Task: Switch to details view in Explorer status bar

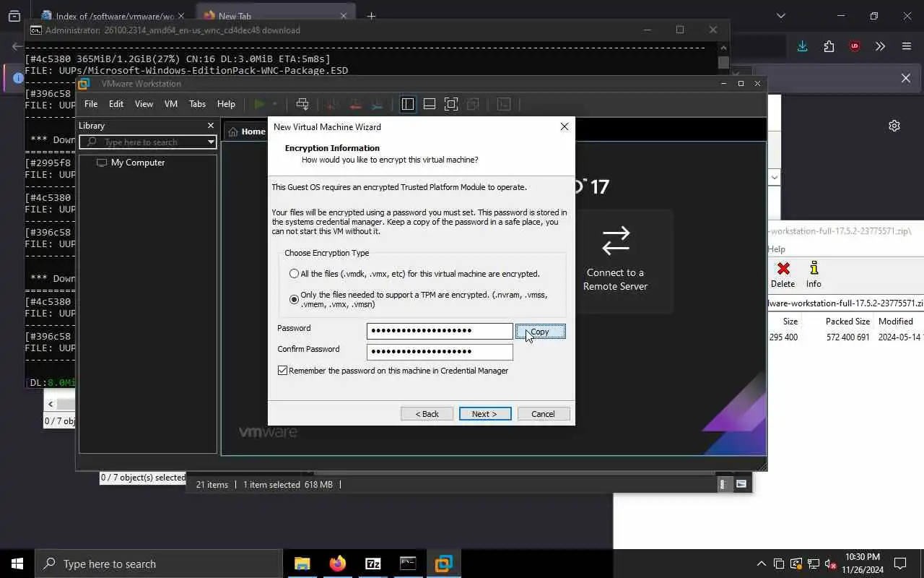Action: click(x=723, y=484)
